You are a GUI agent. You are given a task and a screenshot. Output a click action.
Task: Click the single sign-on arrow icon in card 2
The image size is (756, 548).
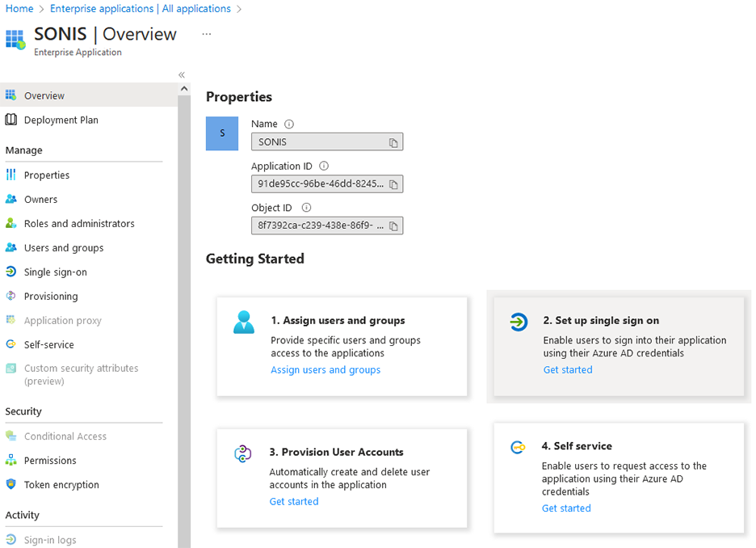point(518,322)
